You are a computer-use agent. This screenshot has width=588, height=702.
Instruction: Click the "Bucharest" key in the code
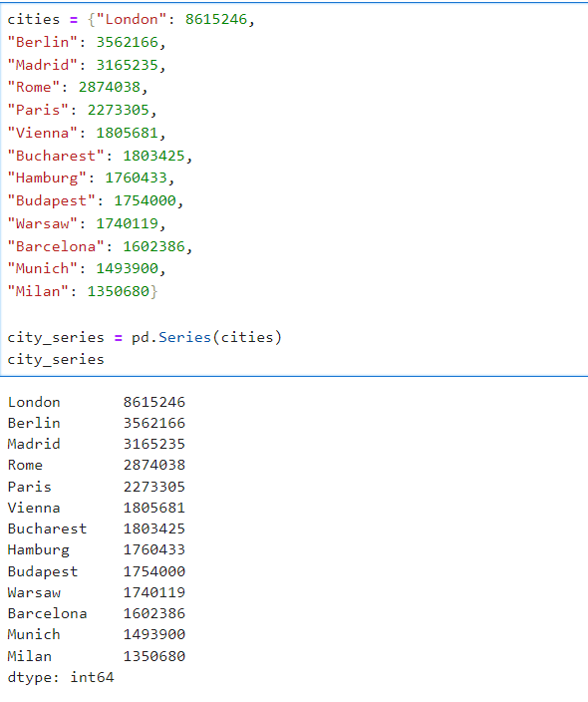(x=56, y=156)
